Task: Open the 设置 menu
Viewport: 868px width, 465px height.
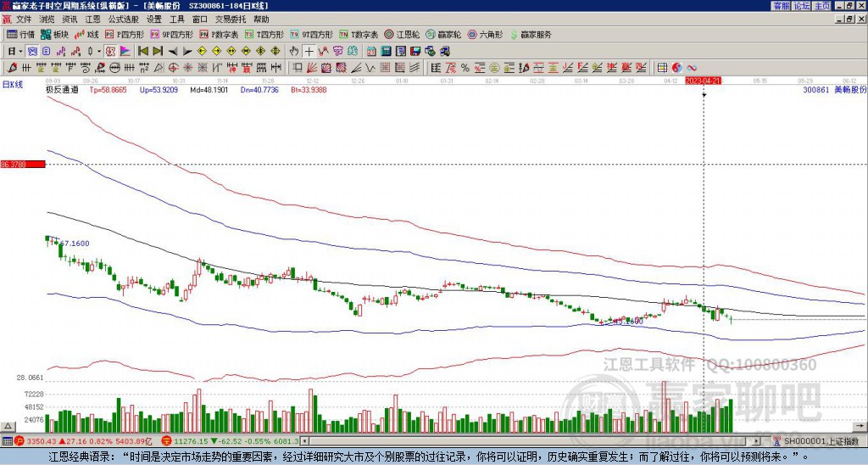Action: click(x=154, y=20)
